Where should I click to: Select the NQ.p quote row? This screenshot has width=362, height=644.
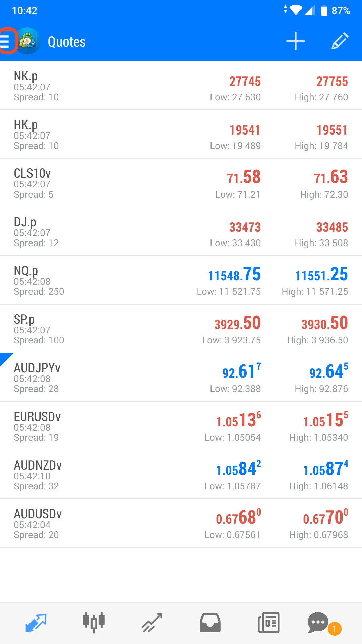181,280
